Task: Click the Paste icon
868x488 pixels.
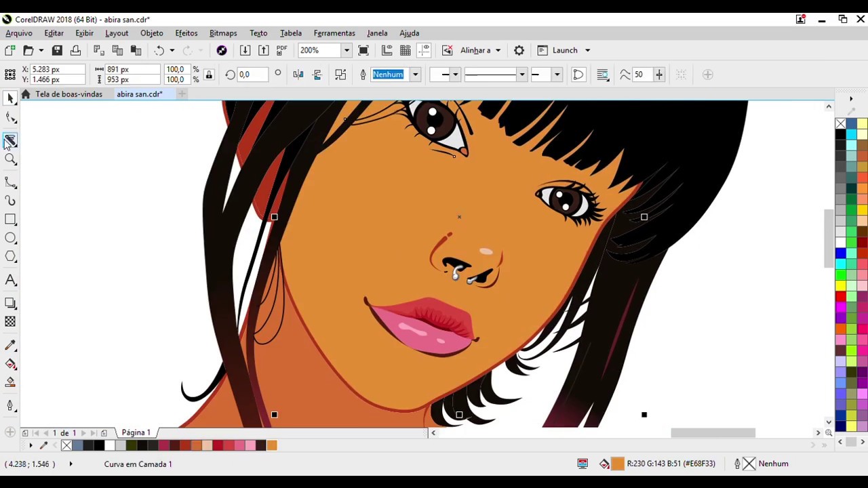Action: [136, 50]
